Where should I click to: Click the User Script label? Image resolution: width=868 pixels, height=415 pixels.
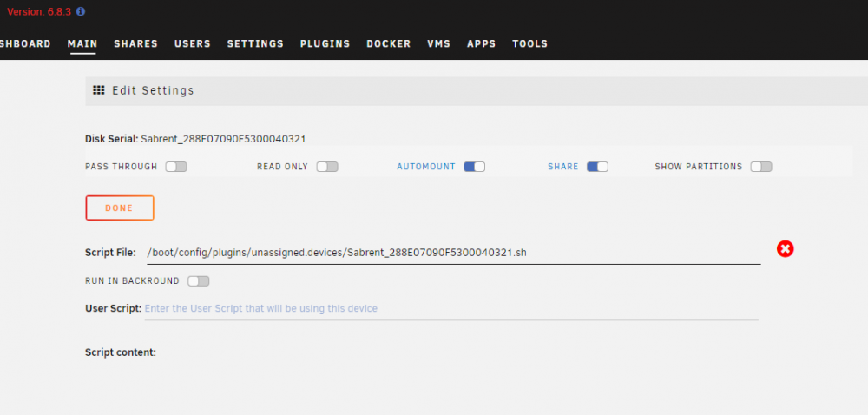(x=114, y=308)
